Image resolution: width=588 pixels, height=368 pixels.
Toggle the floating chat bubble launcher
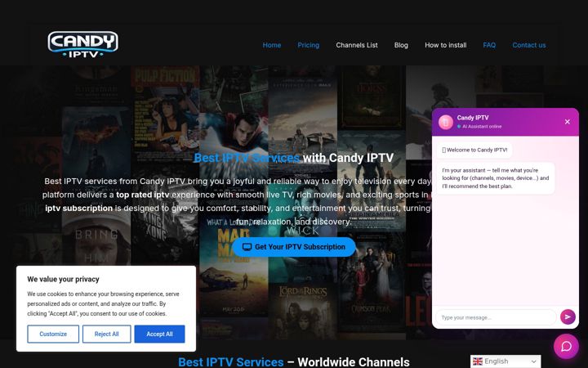point(566,346)
